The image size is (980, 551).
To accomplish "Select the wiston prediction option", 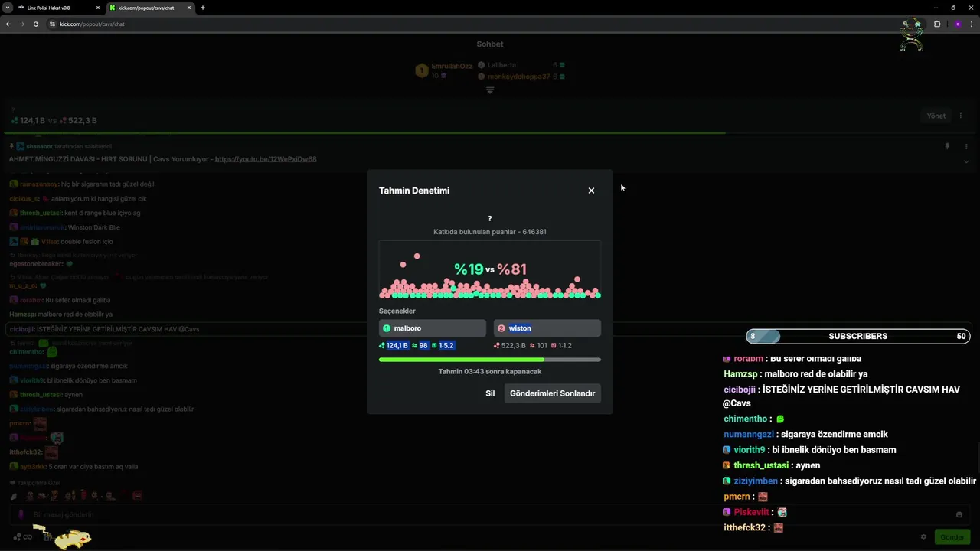I will point(547,328).
